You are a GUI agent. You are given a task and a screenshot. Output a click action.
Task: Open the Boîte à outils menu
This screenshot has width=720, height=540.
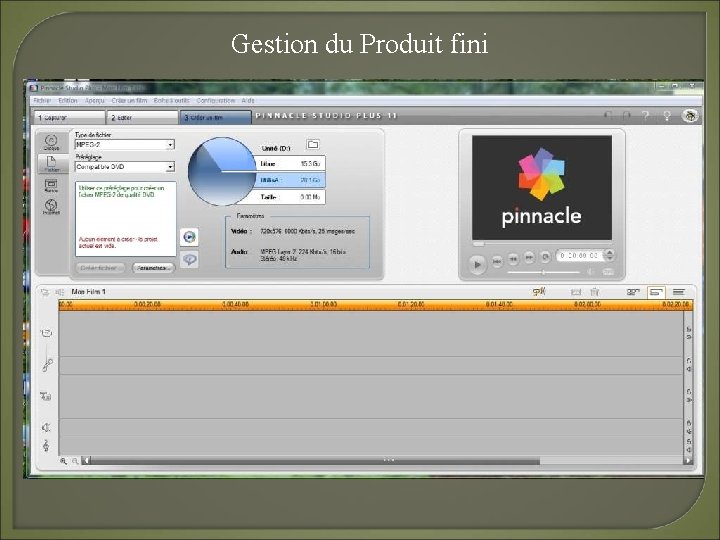click(x=172, y=101)
